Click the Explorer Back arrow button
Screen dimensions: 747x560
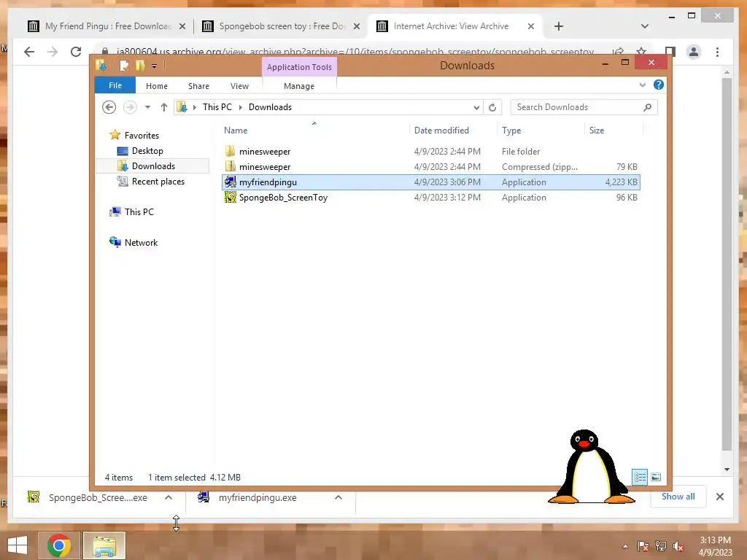click(109, 107)
